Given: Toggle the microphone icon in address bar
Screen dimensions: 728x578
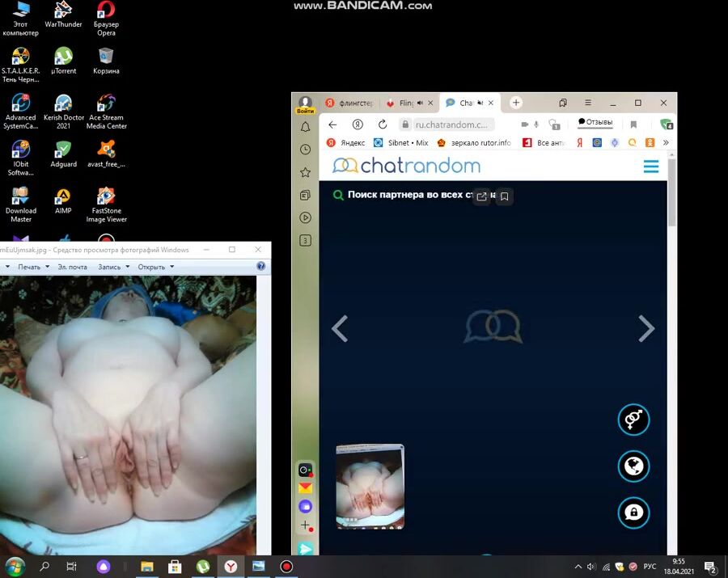Looking at the screenshot, I should 535,124.
